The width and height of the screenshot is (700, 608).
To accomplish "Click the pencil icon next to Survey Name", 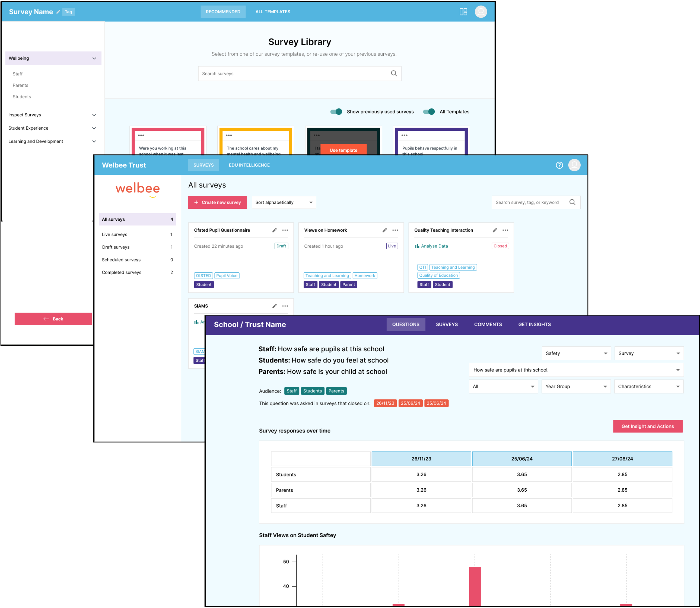I will 58,12.
